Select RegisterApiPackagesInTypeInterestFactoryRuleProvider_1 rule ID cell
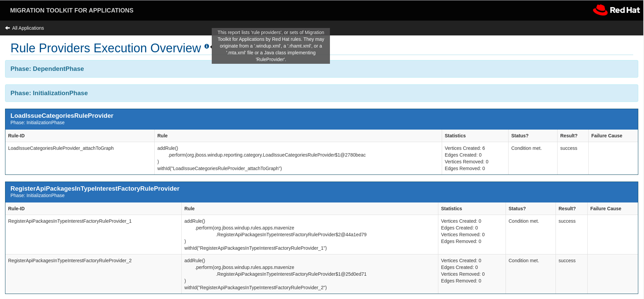The image size is (644, 299). pyautogui.click(x=70, y=221)
